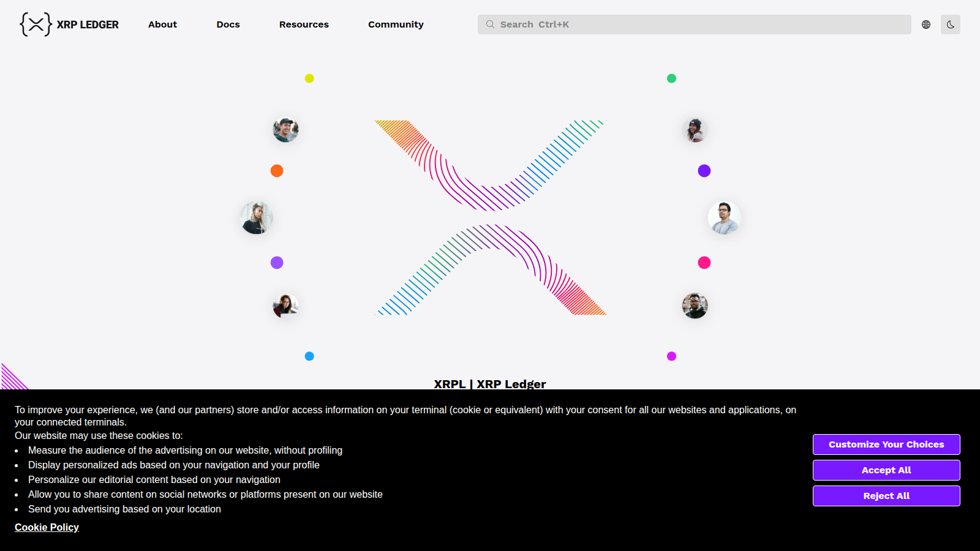Click the bearded man avatar at lower right
Image resolution: width=980 pixels, height=551 pixels.
(x=695, y=305)
